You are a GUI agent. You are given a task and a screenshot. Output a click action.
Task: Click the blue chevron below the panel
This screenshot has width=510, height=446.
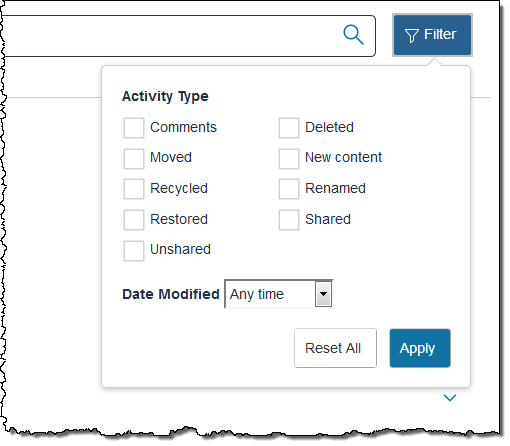click(450, 398)
